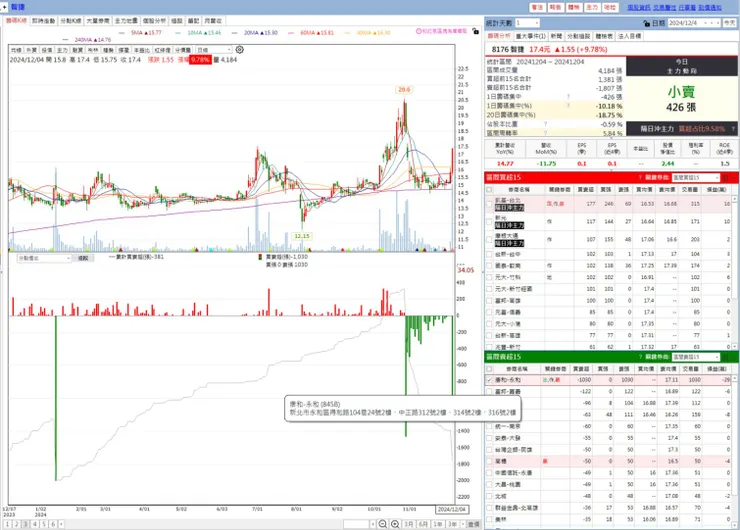Open 行事曆 link at top
Viewport: 740px width, 530px height.
tap(687, 8)
